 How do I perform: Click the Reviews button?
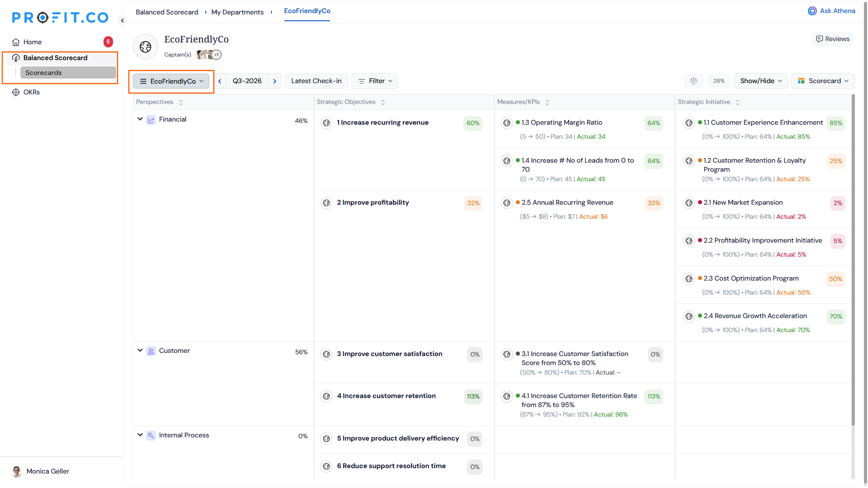832,39
